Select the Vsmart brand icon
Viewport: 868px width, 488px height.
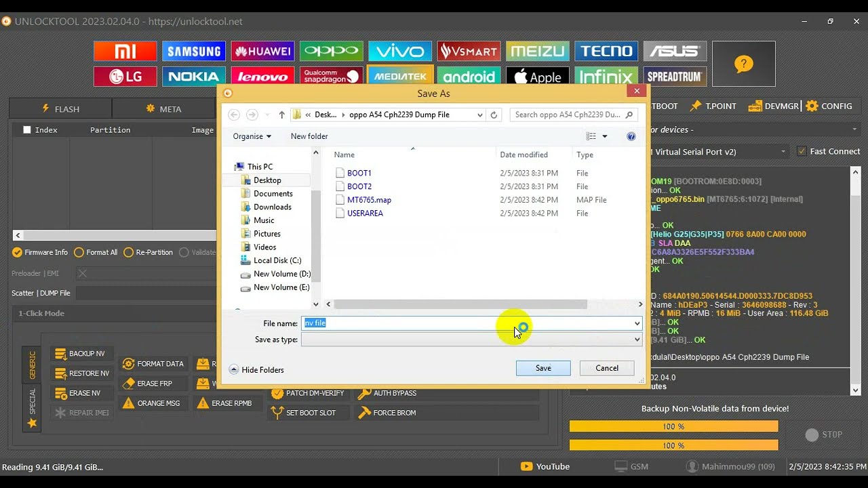click(469, 51)
